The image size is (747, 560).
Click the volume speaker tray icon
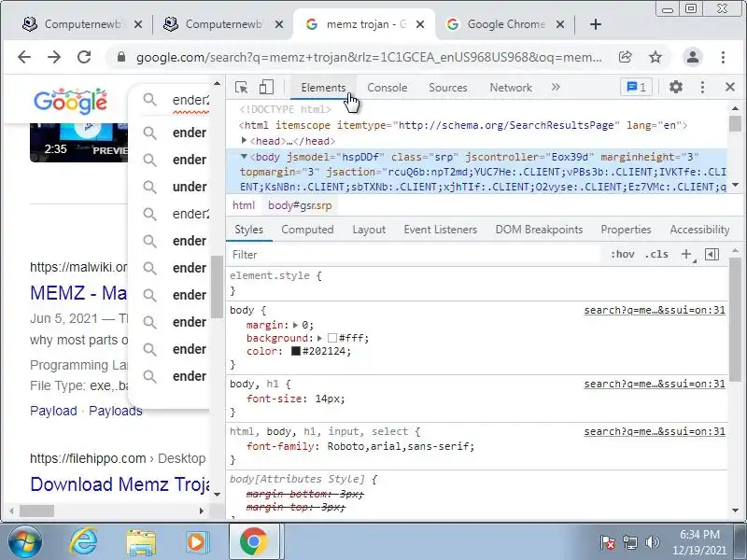click(652, 542)
